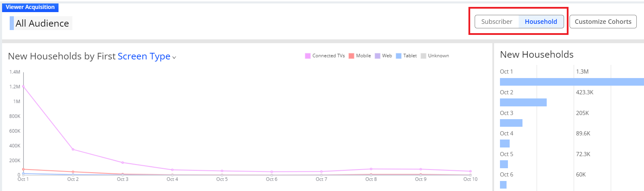Select the Viewer Acquisition tab
This screenshot has width=644, height=191.
30,7
